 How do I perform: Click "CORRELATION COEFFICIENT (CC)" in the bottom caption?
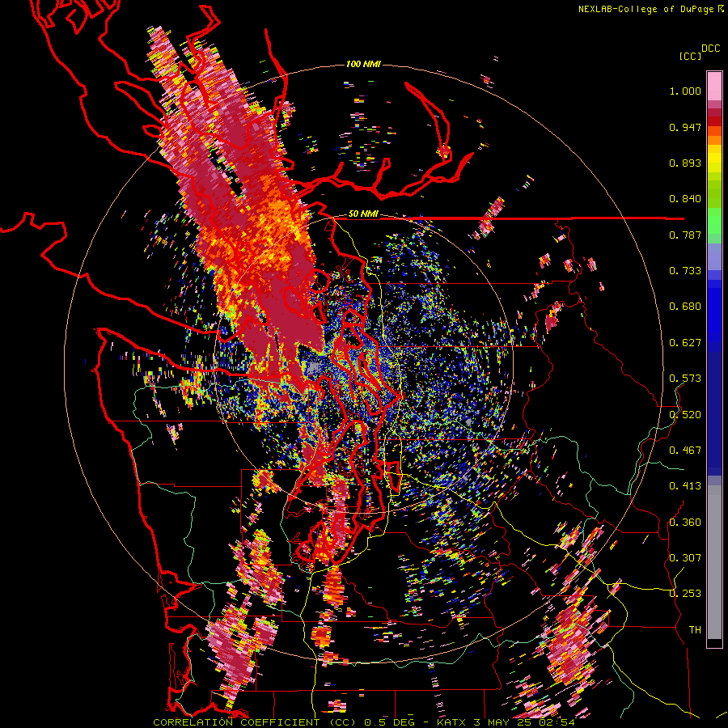(255, 722)
